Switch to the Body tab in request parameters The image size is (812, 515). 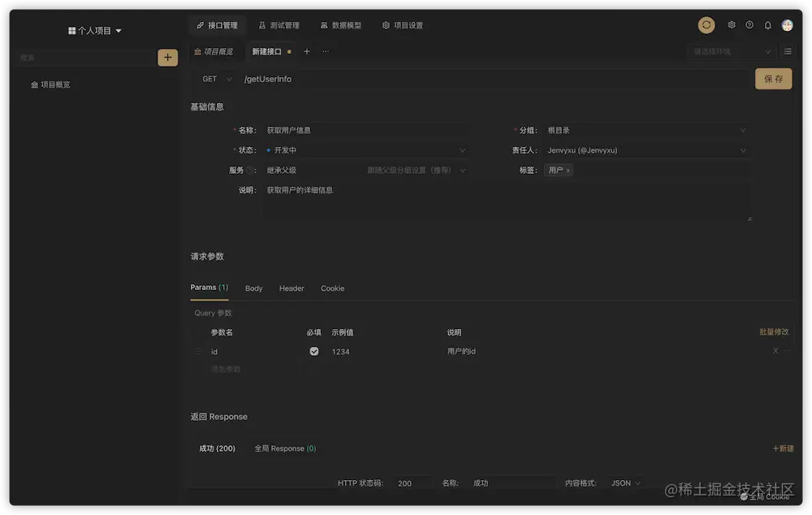253,288
